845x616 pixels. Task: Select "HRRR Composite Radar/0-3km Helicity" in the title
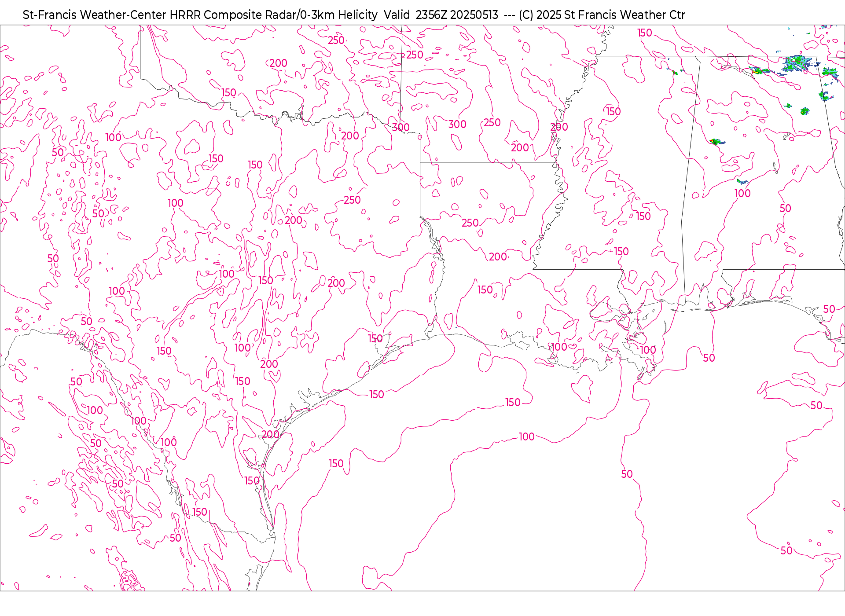(273, 15)
